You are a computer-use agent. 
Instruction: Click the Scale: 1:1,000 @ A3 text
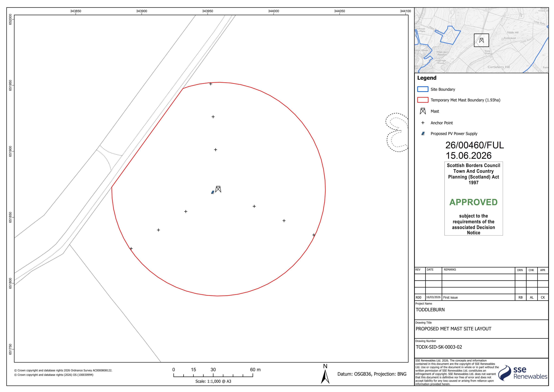(x=213, y=381)
